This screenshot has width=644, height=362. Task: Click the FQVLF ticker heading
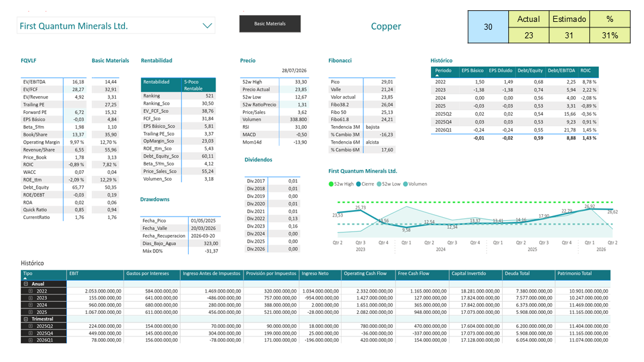pos(29,60)
